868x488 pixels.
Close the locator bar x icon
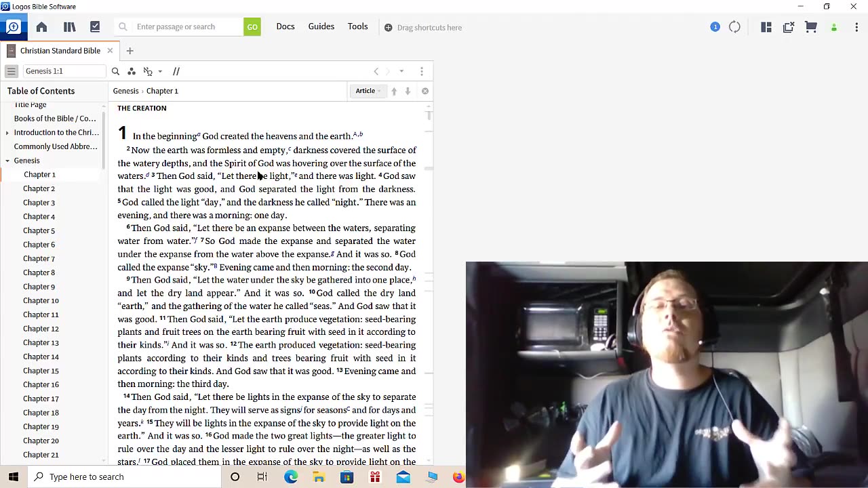[x=425, y=91]
